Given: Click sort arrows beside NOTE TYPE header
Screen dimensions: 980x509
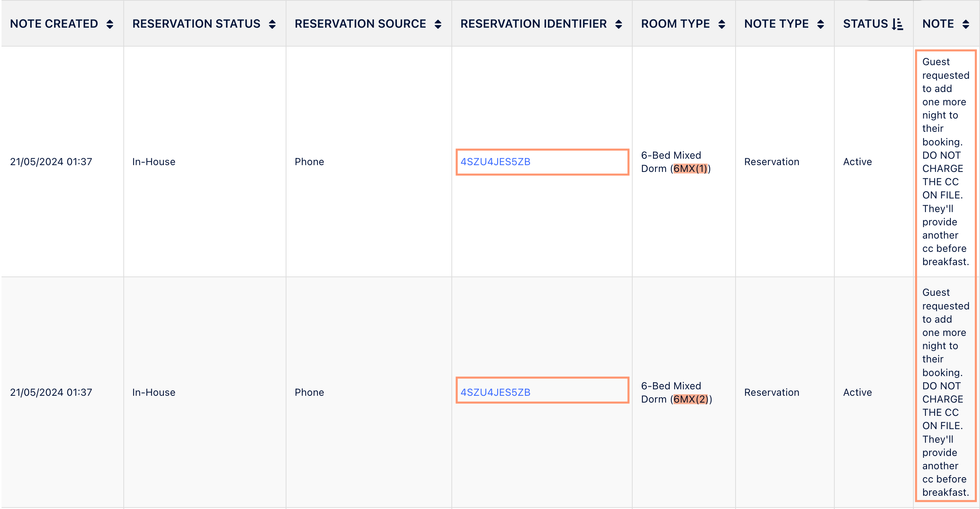Looking at the screenshot, I should tap(821, 24).
